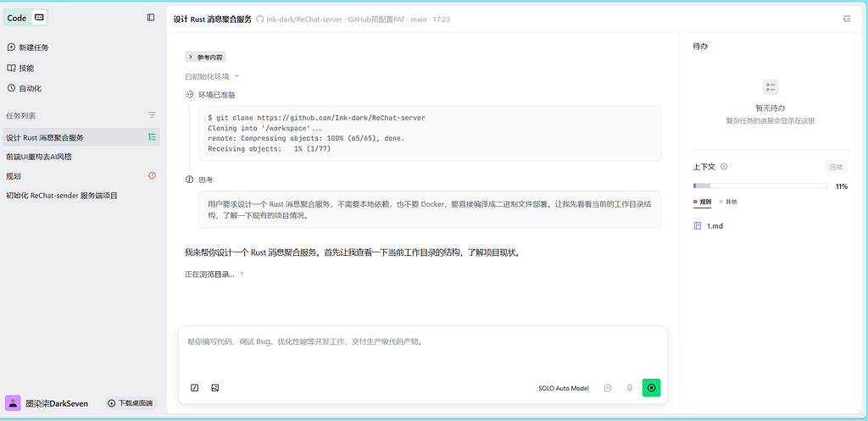Click the microphone icon
The image size is (868, 421).
pos(630,388)
